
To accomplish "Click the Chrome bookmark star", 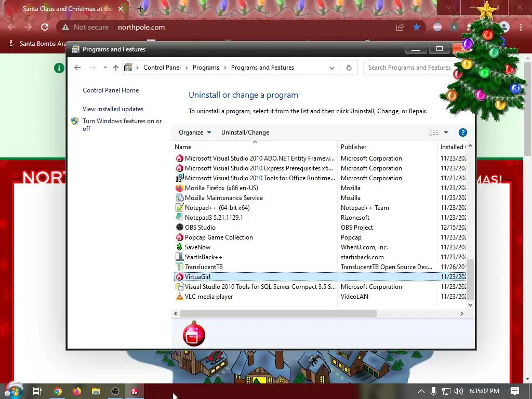I will [417, 27].
